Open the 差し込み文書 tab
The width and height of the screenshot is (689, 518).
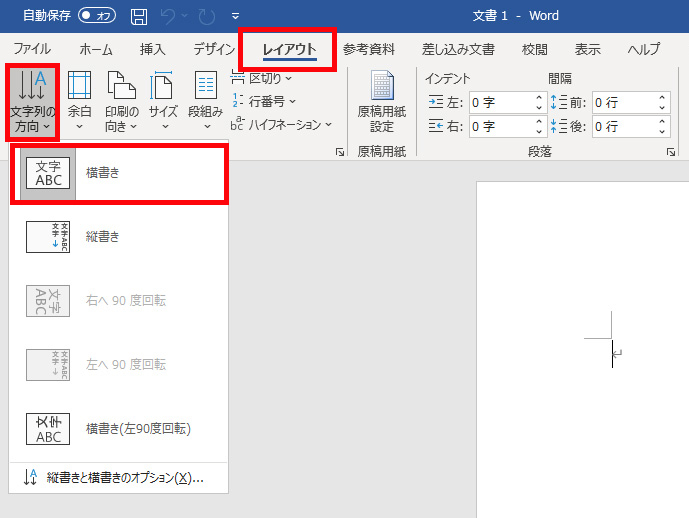(x=458, y=49)
